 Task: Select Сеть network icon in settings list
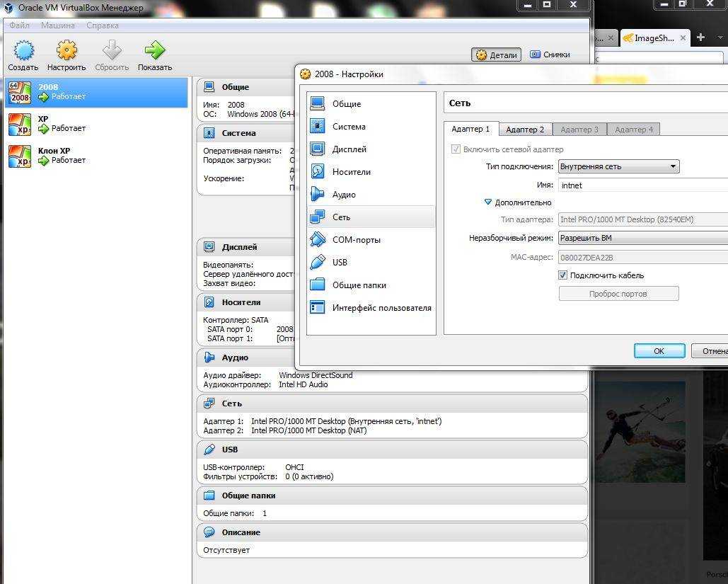pos(318,217)
